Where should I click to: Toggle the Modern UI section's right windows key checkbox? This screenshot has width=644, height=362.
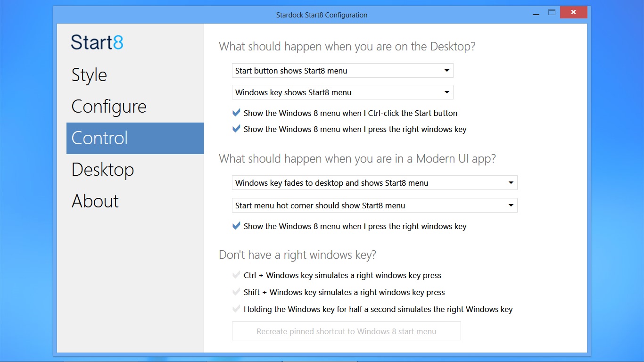tap(237, 226)
